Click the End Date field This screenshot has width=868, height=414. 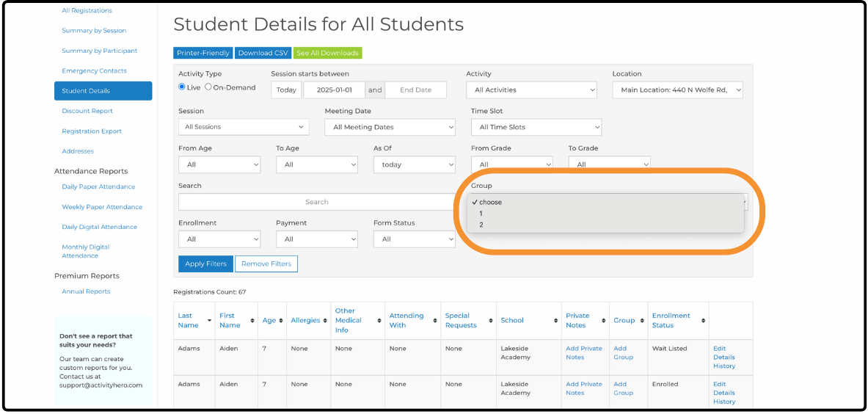click(x=415, y=90)
